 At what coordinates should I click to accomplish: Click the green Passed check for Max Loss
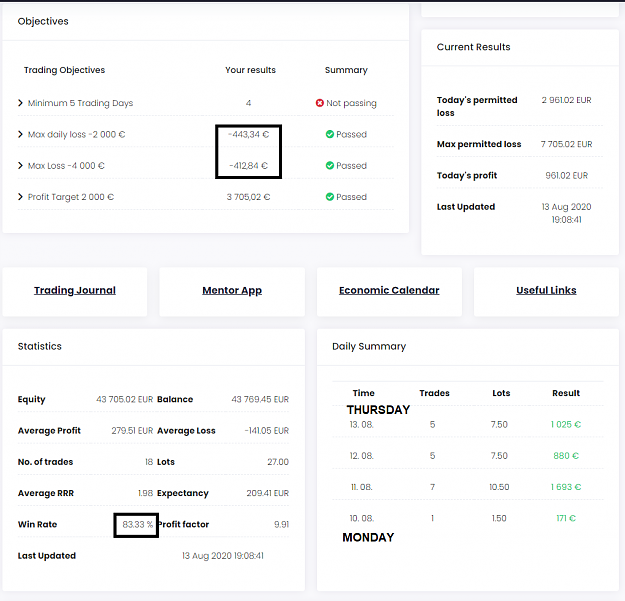(x=330, y=165)
